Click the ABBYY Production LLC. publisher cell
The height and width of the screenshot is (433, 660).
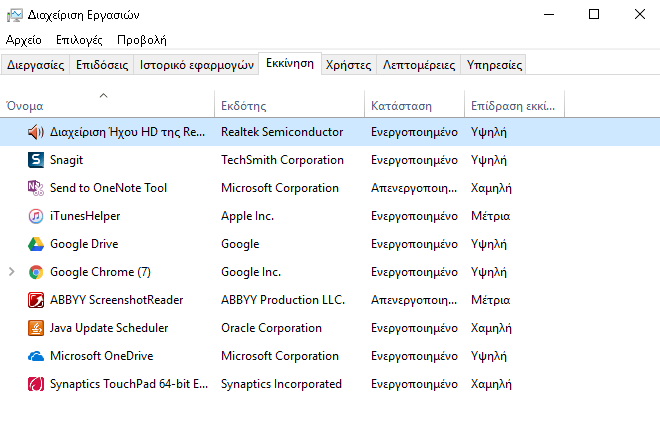click(283, 300)
